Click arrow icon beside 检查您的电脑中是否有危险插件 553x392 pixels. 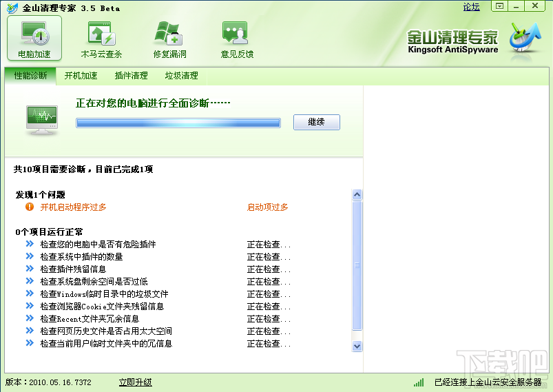tap(30, 244)
